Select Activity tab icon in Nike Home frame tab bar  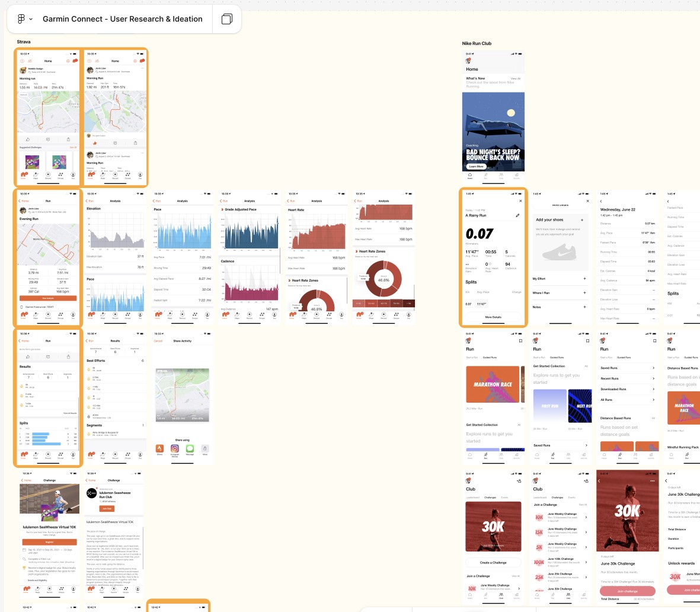[x=516, y=176]
